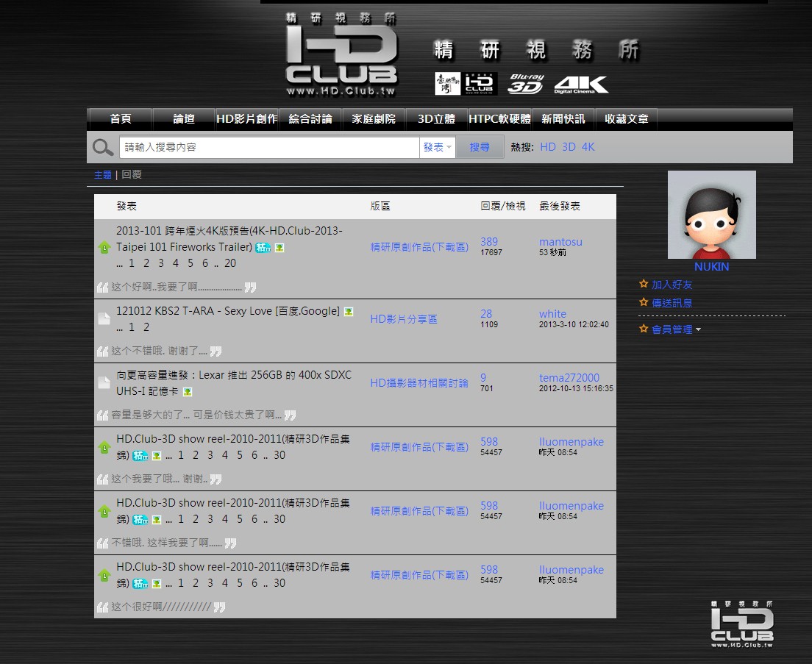Click 傳送訊息 send message link
Viewport: 812px width, 664px height.
click(672, 303)
